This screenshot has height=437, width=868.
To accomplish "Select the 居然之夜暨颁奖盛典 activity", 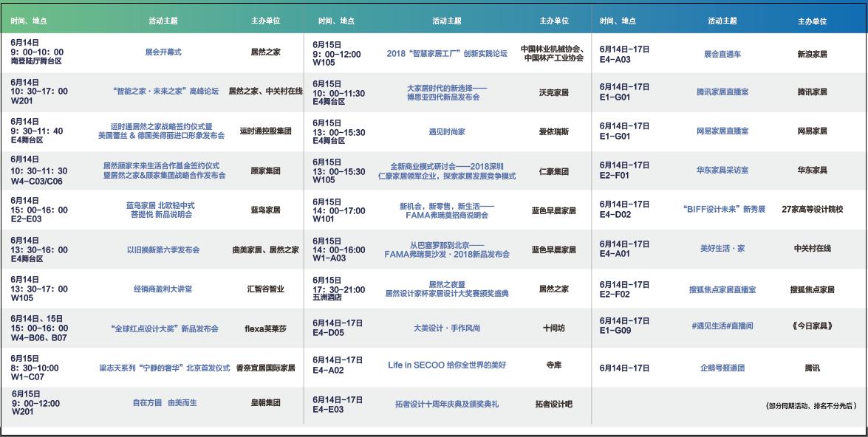I will click(447, 289).
